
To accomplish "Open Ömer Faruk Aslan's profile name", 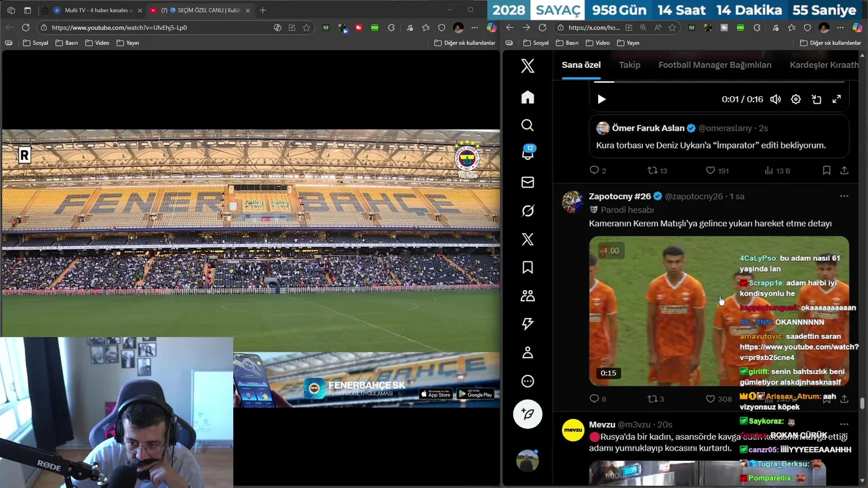I will (x=648, y=128).
